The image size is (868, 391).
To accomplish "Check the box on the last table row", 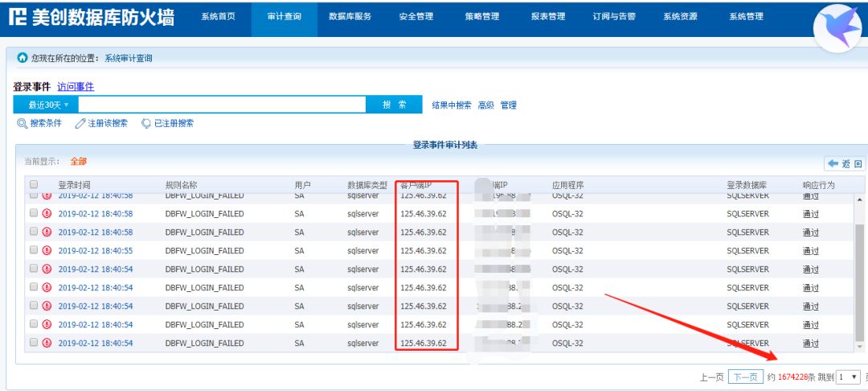I will coord(34,343).
